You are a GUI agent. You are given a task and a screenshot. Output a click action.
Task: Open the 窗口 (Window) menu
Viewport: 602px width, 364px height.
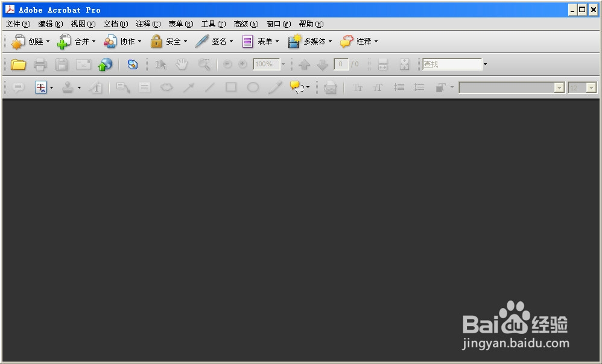[x=279, y=24]
